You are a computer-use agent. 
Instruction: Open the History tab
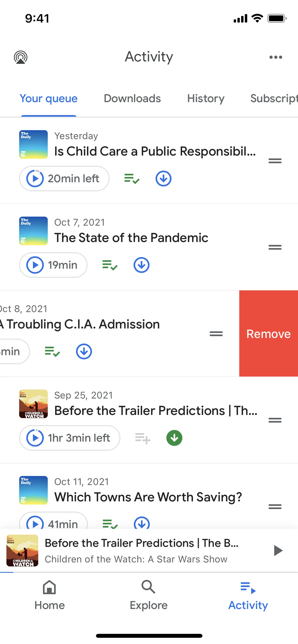pos(206,99)
